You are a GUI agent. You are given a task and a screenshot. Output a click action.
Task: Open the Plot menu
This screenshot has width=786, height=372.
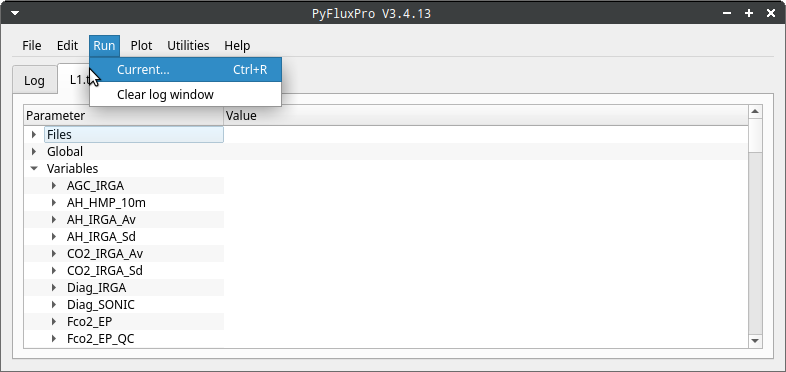coord(141,46)
